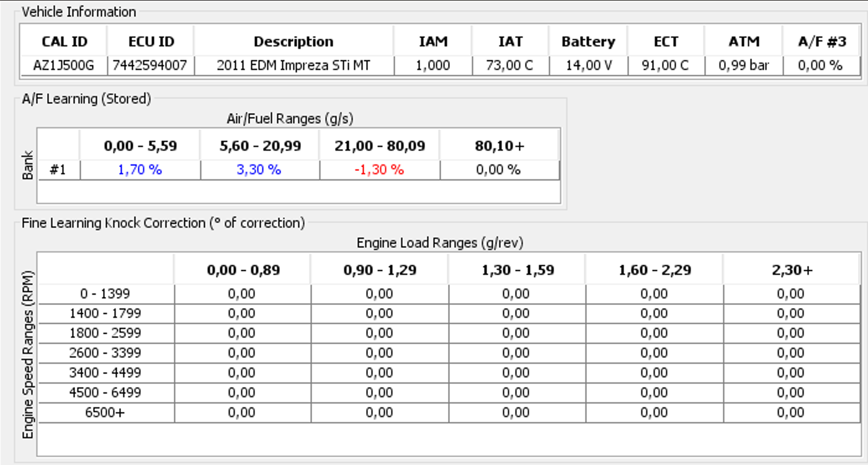Click the A/F #3 column header
The image size is (868, 465).
tap(822, 42)
